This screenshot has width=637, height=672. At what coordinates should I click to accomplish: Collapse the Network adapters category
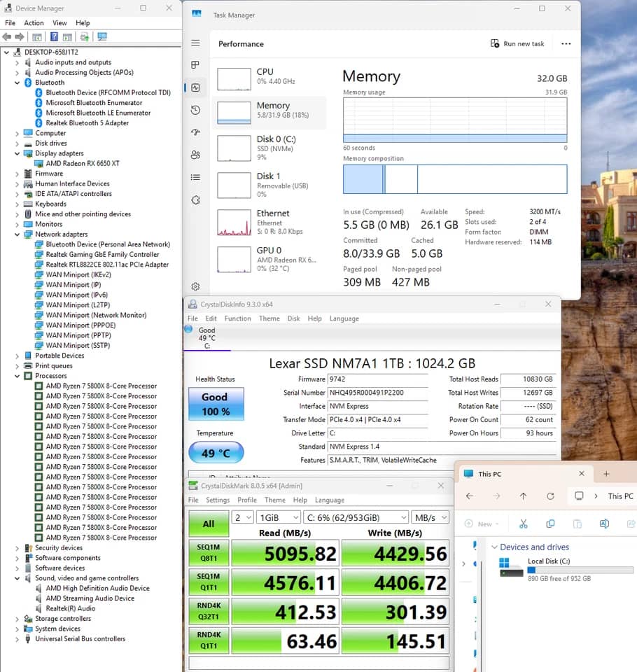point(17,234)
